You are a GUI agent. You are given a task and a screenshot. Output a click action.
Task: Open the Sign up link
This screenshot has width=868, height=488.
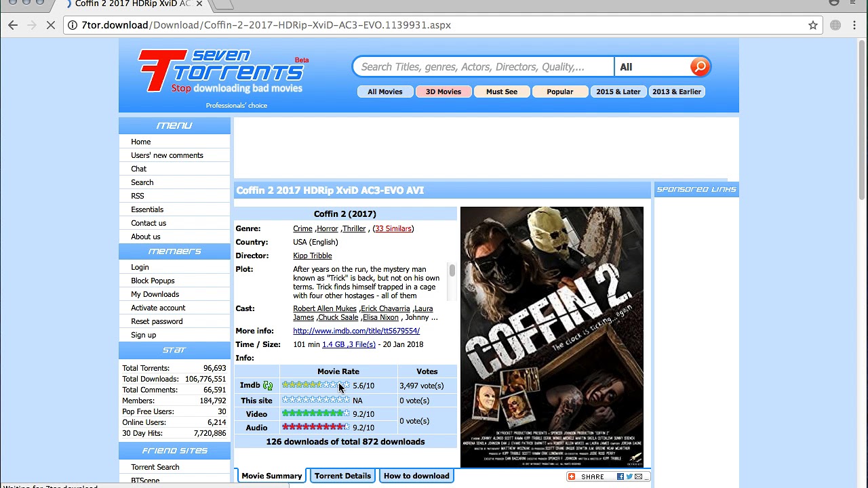click(143, 335)
